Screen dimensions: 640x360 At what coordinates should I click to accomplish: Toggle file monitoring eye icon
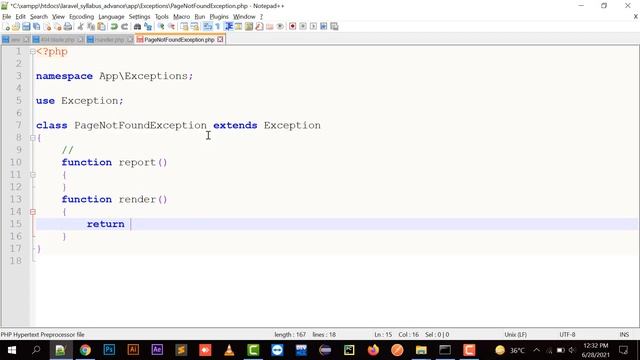coord(280,27)
